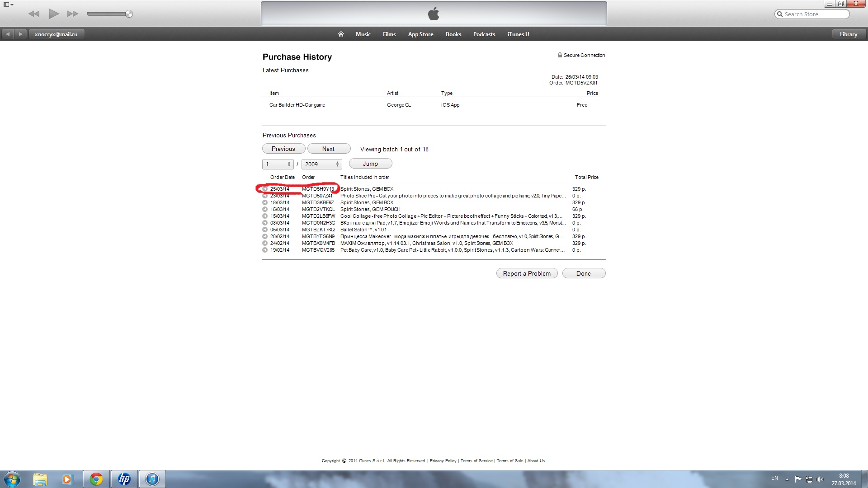This screenshot has width=868, height=488.
Task: Open Windows Explorer from the taskbar
Action: coord(40,479)
